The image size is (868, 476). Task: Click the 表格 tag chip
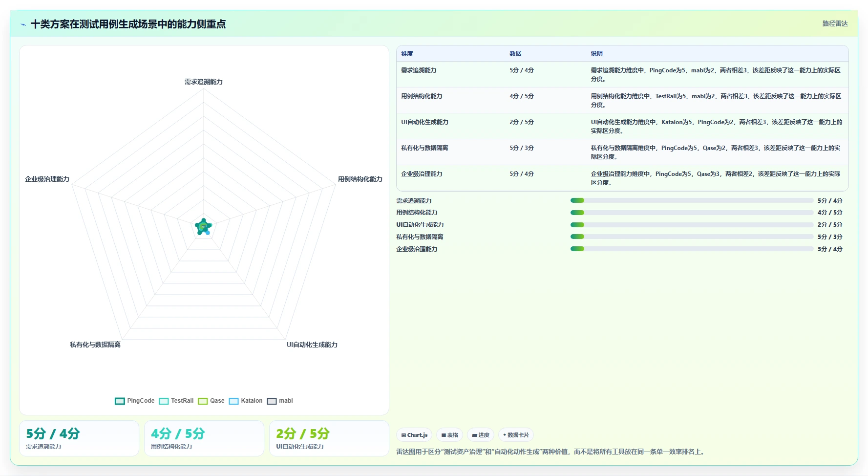tap(449, 435)
